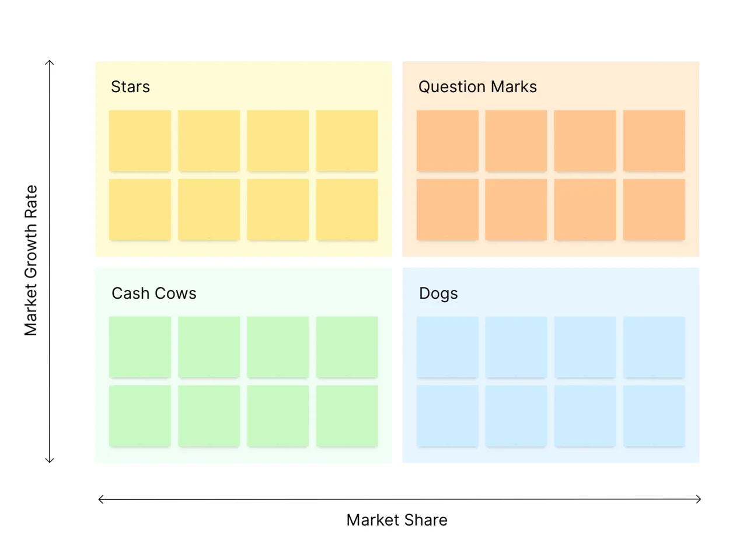Click the first green note under Cash Cows
The image size is (747, 560).
click(x=140, y=347)
